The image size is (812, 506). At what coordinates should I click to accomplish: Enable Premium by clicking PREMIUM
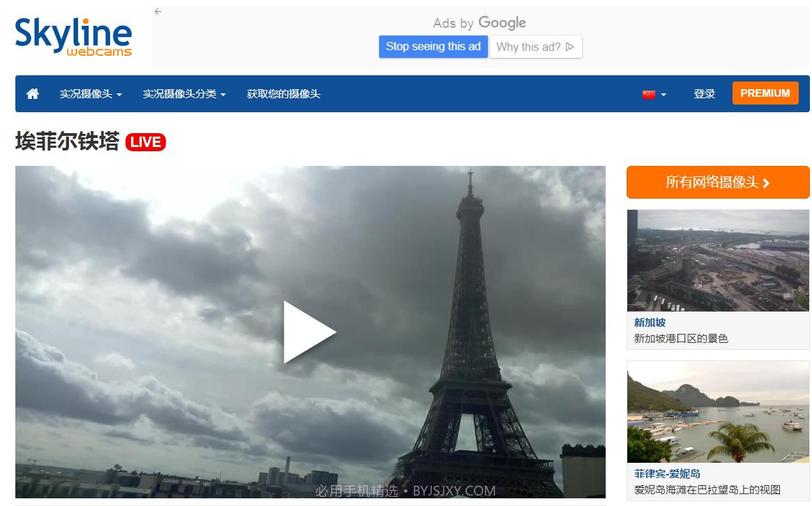(x=765, y=93)
